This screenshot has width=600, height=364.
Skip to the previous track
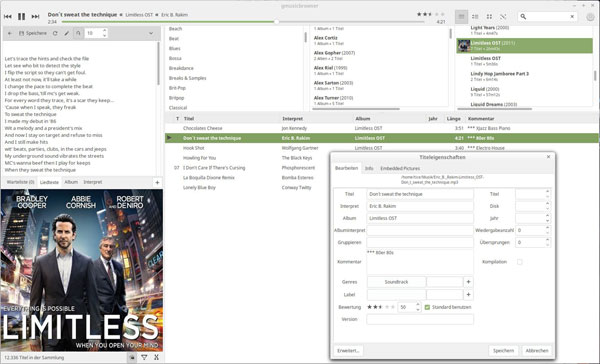8,16
